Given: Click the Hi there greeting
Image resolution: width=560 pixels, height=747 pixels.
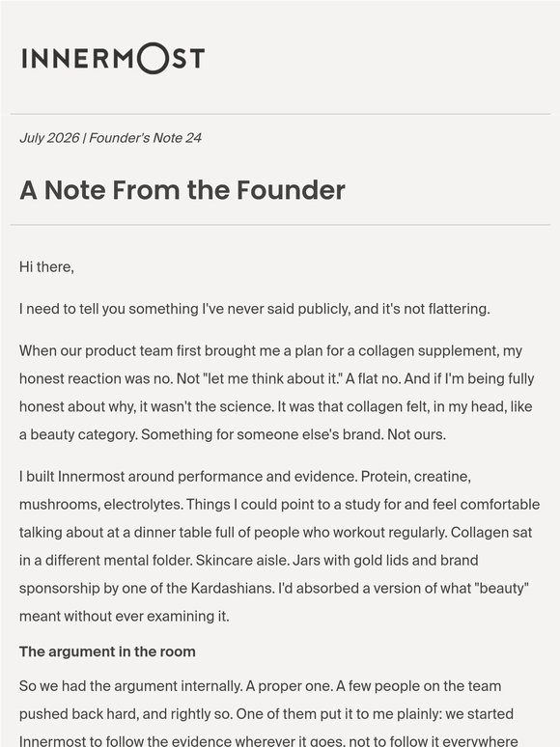Looking at the screenshot, I should click(x=46, y=266).
